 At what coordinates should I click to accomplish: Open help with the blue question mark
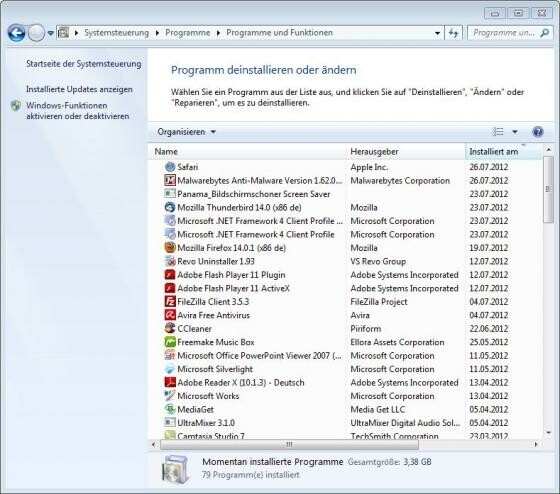pyautogui.click(x=538, y=132)
